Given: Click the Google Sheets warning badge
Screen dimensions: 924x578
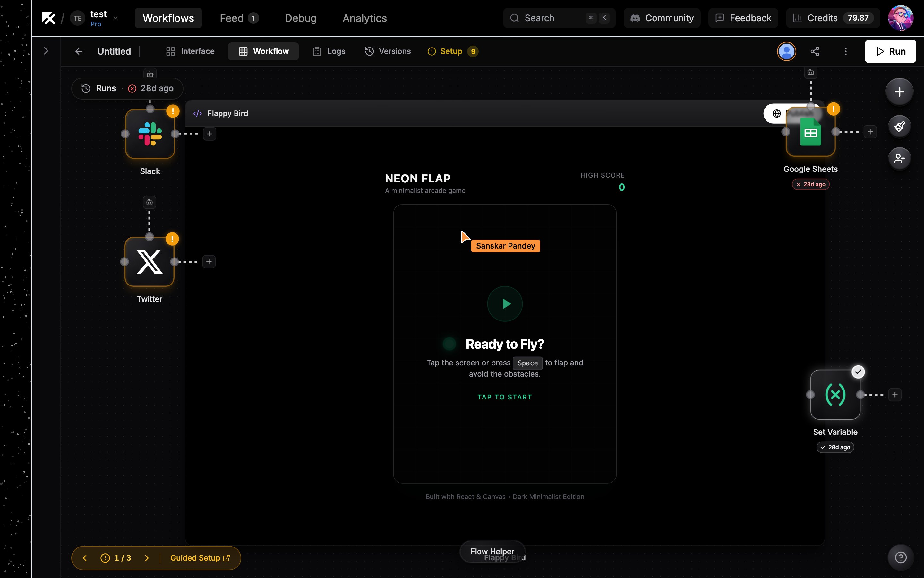Looking at the screenshot, I should (834, 109).
